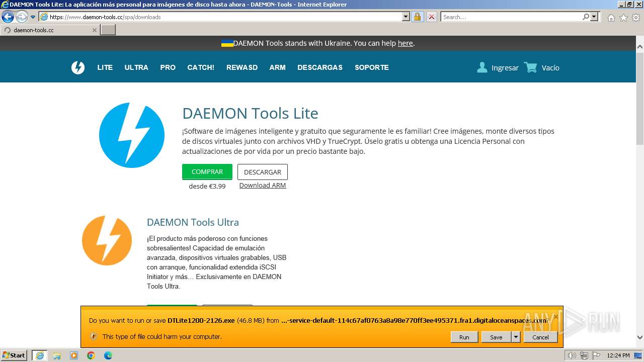Image resolution: width=644 pixels, height=362 pixels.
Task: Click Save in the download bar
Action: pos(496,337)
